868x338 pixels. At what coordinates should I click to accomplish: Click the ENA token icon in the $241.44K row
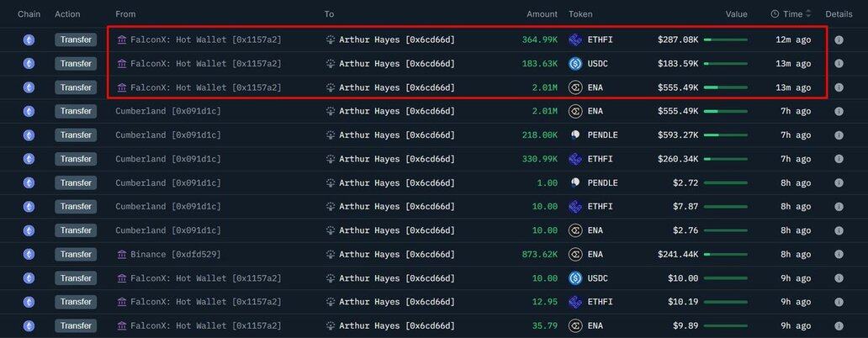(x=575, y=255)
